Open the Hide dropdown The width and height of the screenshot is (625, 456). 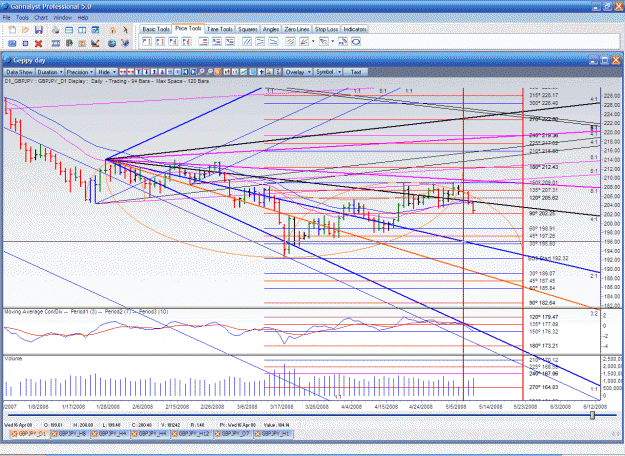coord(107,72)
